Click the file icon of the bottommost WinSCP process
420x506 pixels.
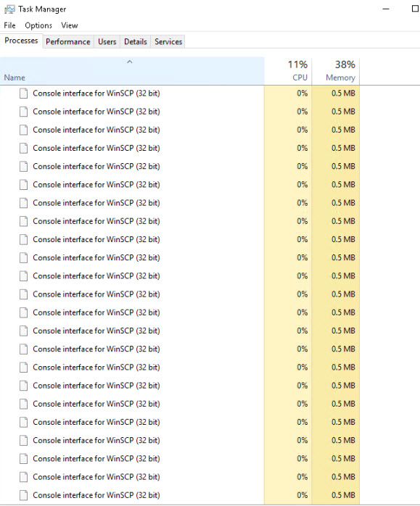(x=23, y=495)
